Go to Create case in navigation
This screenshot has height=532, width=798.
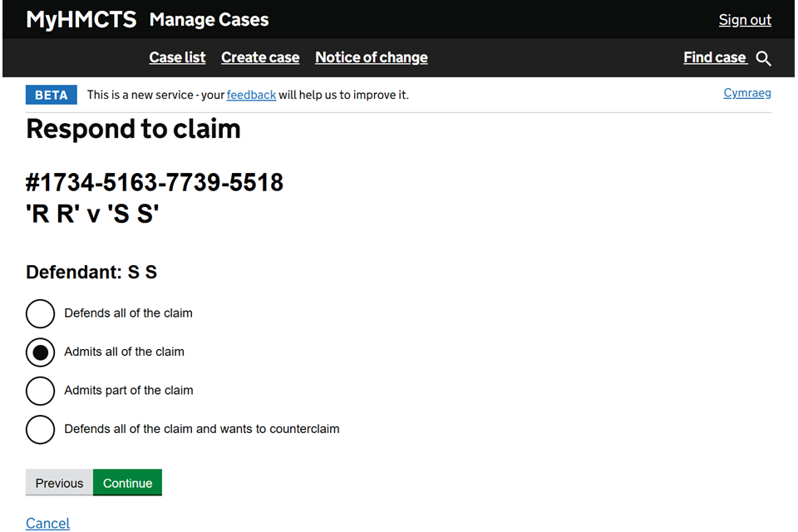click(x=260, y=57)
